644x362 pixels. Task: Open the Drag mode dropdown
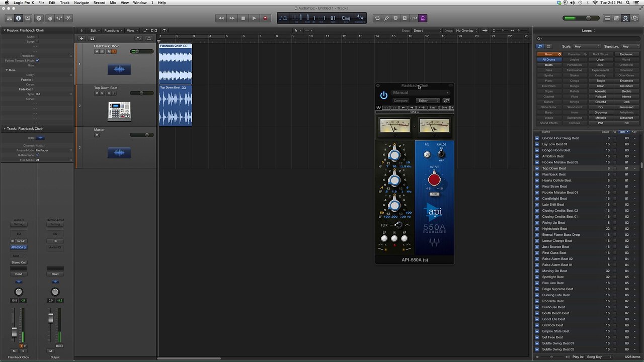coord(466,31)
